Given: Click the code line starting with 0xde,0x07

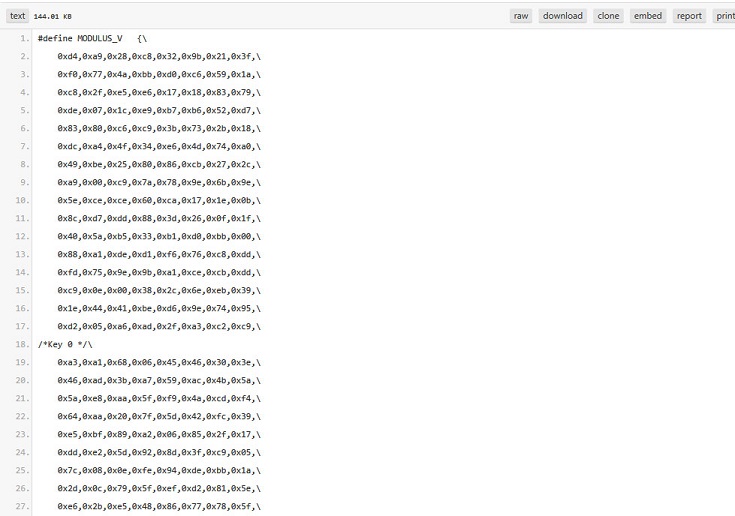Looking at the screenshot, I should coord(159,111).
